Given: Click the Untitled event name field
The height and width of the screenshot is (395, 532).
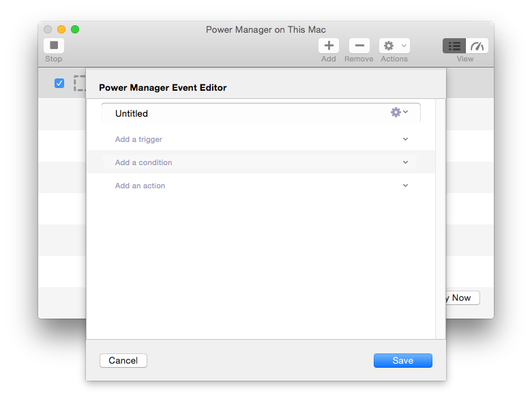Looking at the screenshot, I should coord(261,113).
